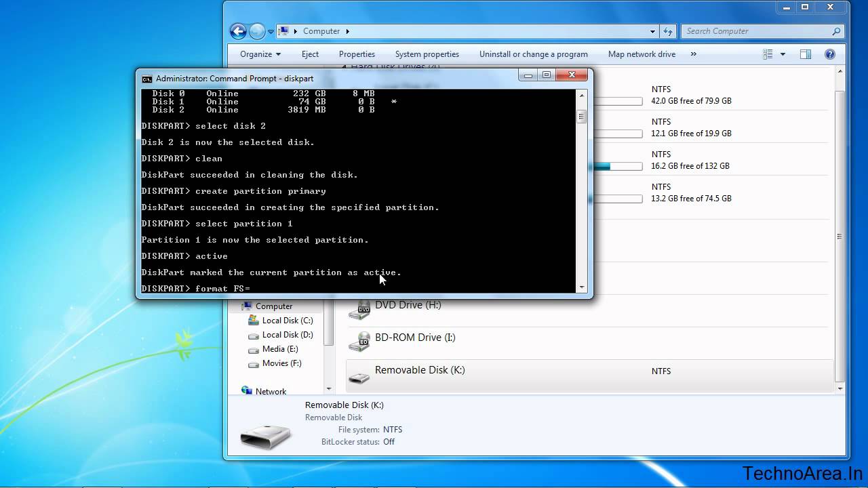Screen dimensions: 868x488
Task: Show hidden toolbar commands via chevron overflow
Action: click(x=694, y=54)
